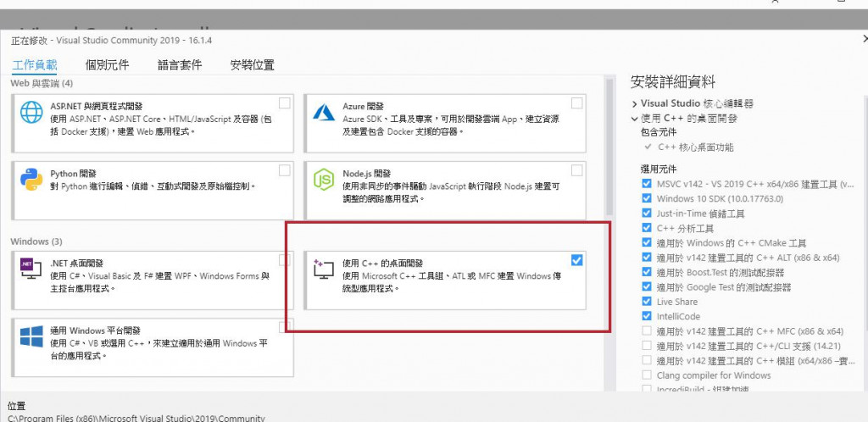Switch to the 語言套件 (Language packs) tab
Viewport: 868px width, 422px height.
pyautogui.click(x=180, y=64)
